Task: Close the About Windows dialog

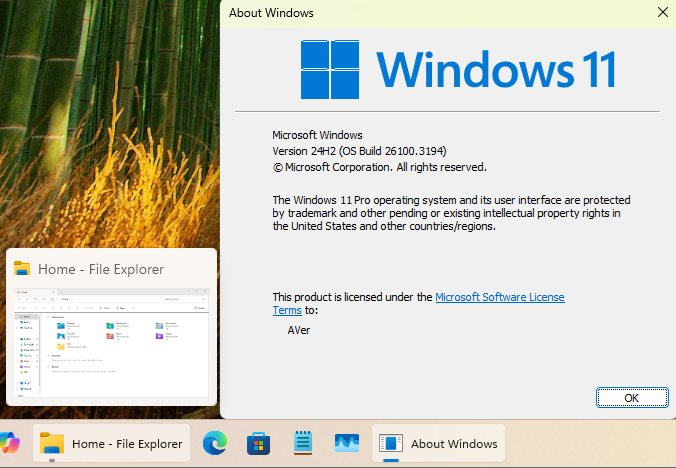Action: point(663,12)
